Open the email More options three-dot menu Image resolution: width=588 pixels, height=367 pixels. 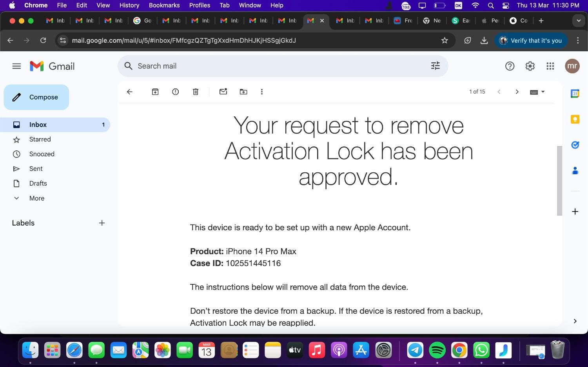tap(262, 92)
